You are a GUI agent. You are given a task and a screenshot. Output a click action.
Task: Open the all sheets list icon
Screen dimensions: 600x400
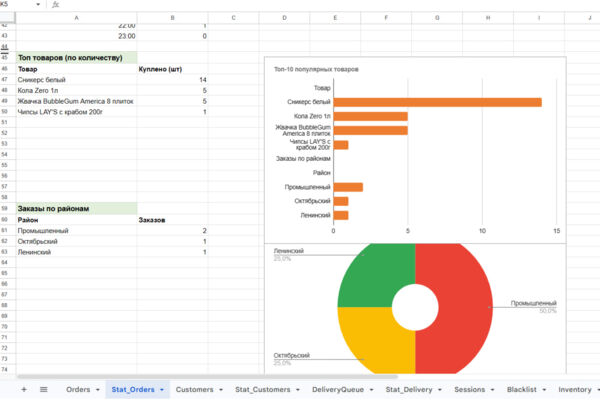pyautogui.click(x=44, y=389)
